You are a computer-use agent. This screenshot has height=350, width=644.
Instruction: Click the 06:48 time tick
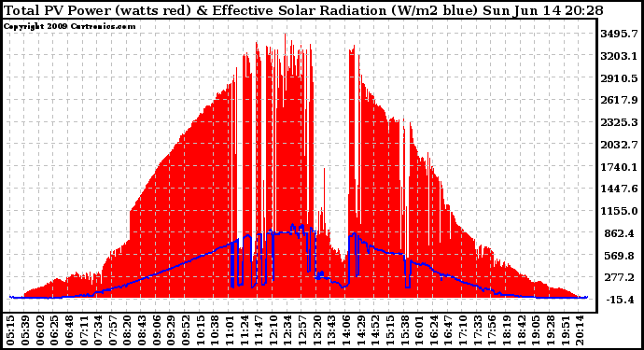(68, 330)
